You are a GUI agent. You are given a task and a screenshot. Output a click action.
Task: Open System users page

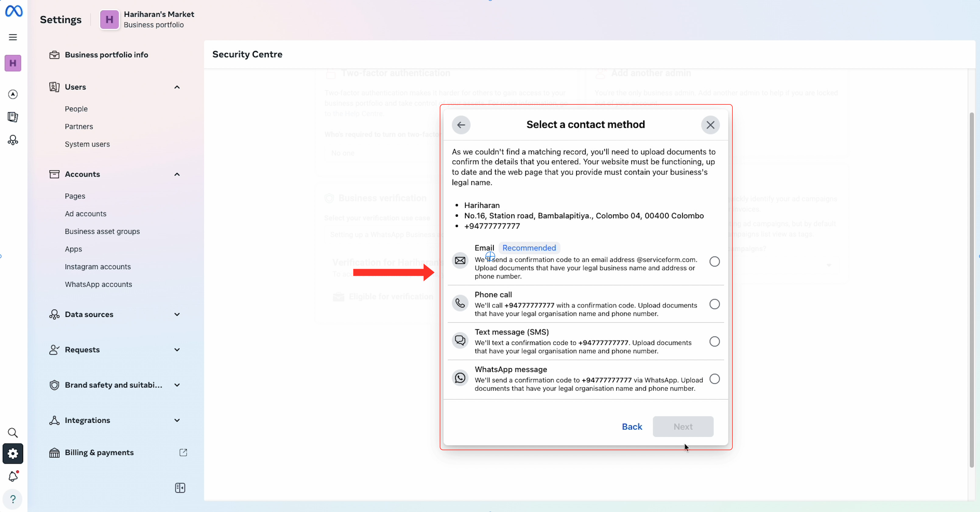pyautogui.click(x=87, y=144)
